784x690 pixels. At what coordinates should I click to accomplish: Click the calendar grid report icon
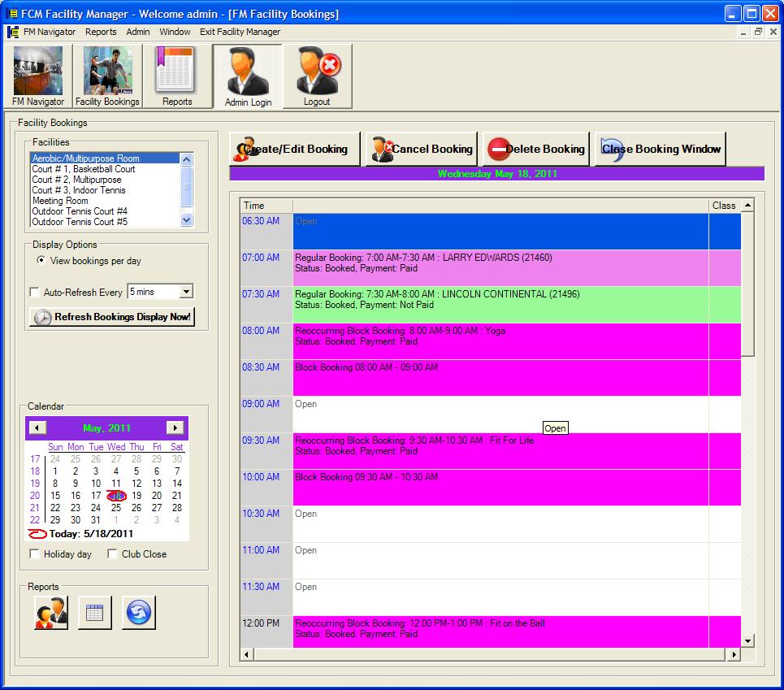click(x=94, y=613)
